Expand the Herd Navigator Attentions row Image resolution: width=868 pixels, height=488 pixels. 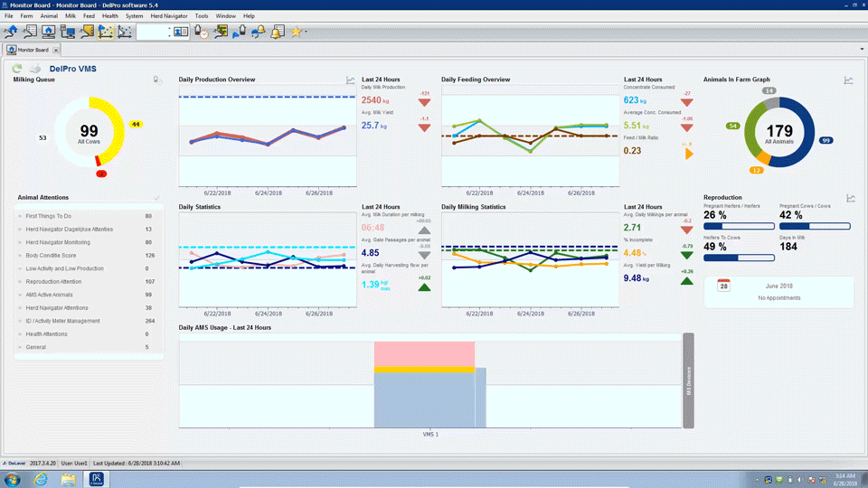click(20, 308)
